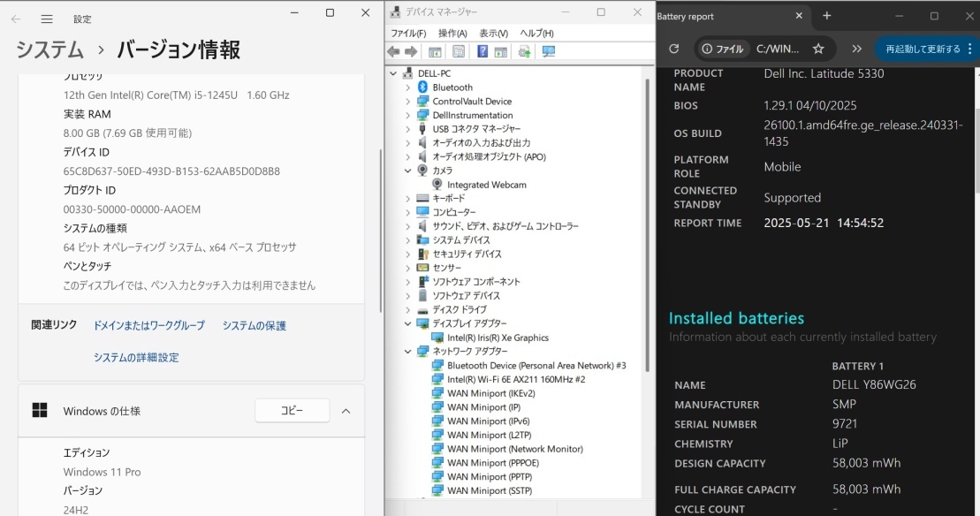980x516 pixels.
Task: Click the device ID value 65C8D637-50ED-493D-B153-62AAB5D0D8B8
Action: pyautogui.click(x=171, y=171)
